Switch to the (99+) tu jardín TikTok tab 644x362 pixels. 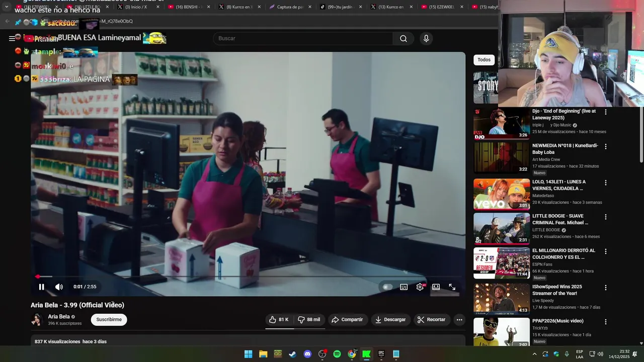point(341,7)
